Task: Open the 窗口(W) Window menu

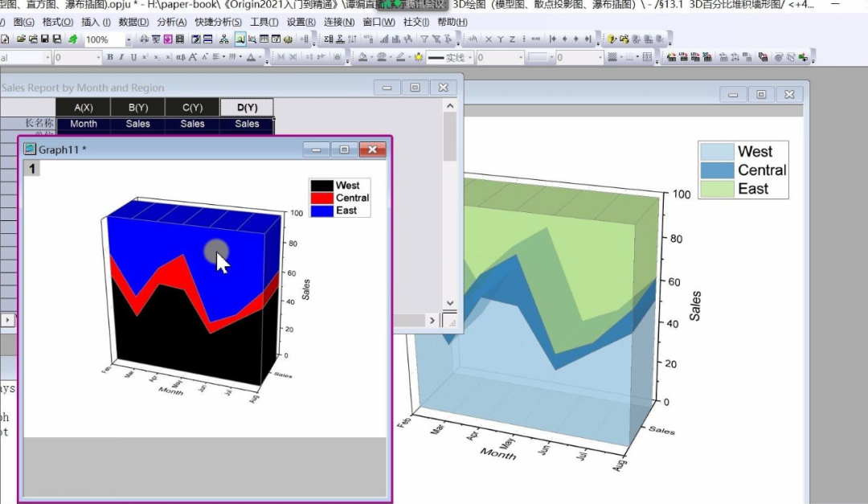Action: pyautogui.click(x=379, y=23)
